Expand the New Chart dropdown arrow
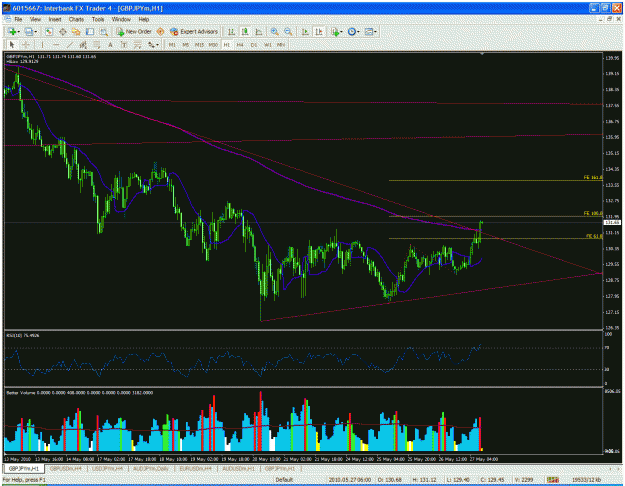 [18, 32]
